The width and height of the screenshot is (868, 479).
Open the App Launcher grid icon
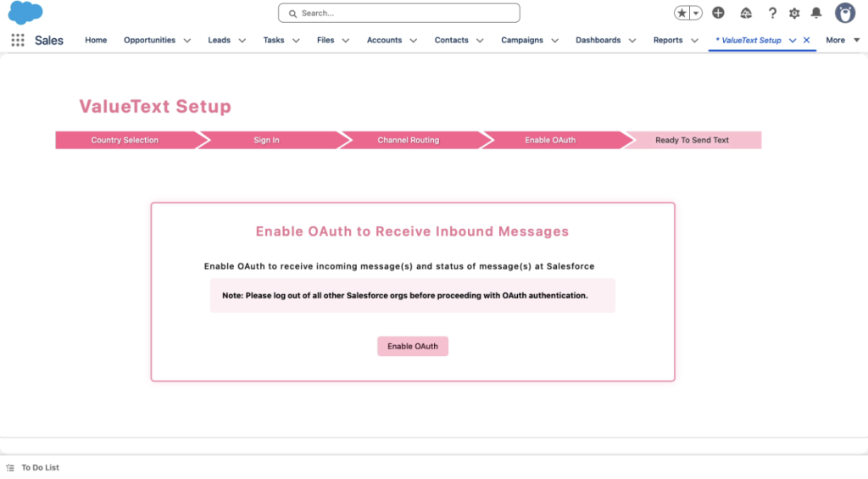coord(18,40)
